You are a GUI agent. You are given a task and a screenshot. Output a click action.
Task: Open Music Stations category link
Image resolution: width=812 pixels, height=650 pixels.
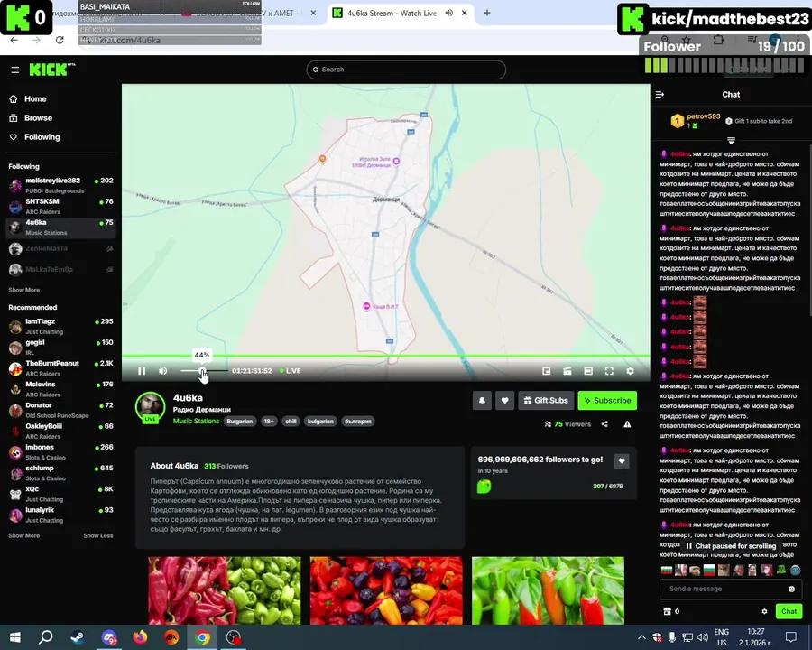[x=196, y=422]
